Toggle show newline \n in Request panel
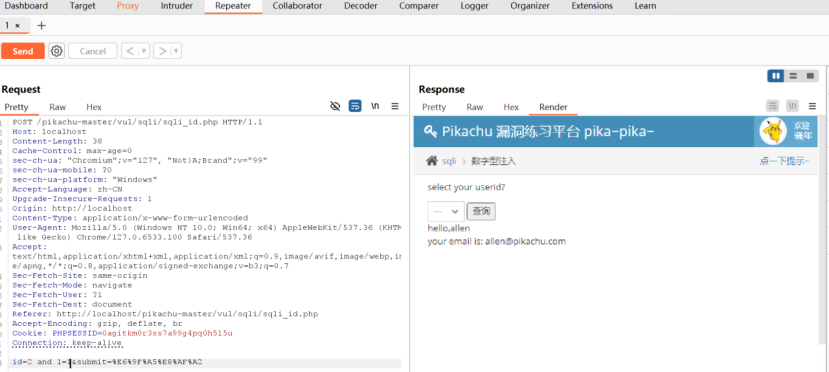The image size is (829, 372). pos(375,106)
